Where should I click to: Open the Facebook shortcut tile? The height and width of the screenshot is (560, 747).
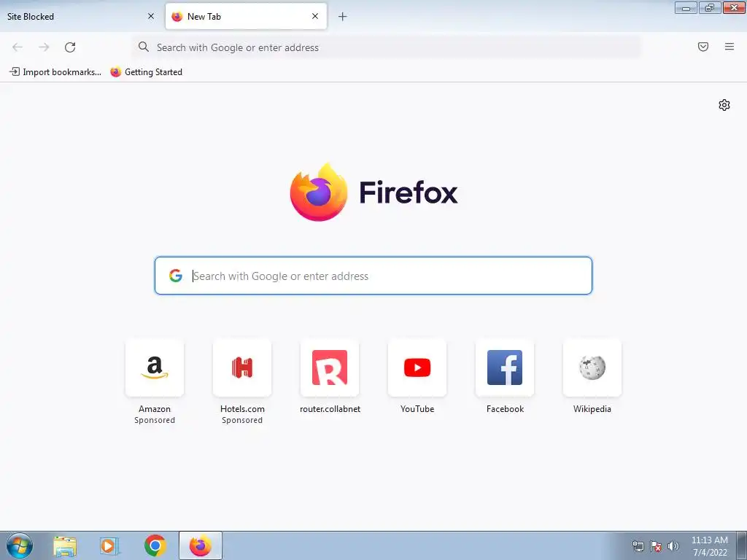tap(505, 367)
